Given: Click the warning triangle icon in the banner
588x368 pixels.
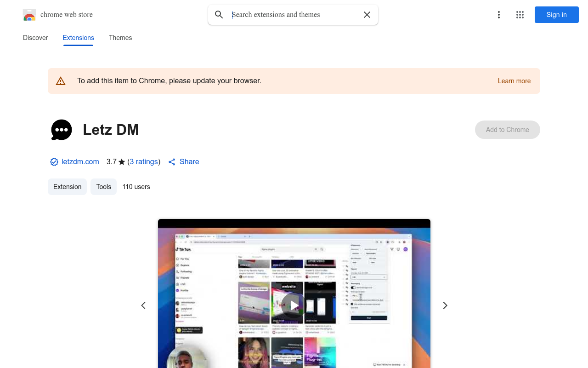Looking at the screenshot, I should coord(61,81).
